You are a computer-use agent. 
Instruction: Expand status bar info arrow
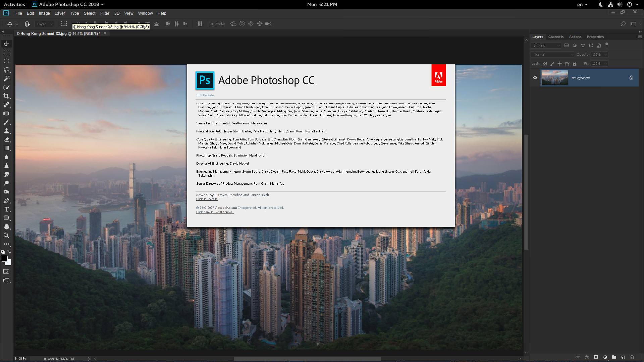pyautogui.click(x=89, y=359)
